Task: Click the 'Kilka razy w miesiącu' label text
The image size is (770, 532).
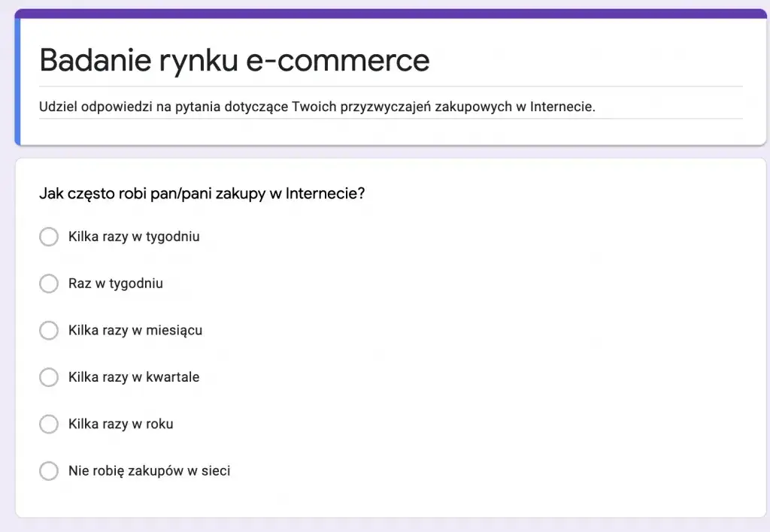Action: [x=135, y=330]
